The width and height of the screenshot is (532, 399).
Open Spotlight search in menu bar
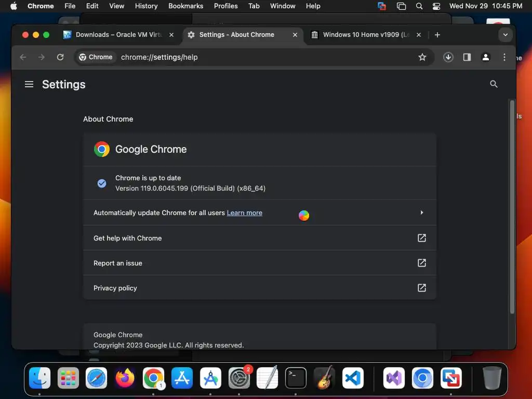click(x=419, y=6)
